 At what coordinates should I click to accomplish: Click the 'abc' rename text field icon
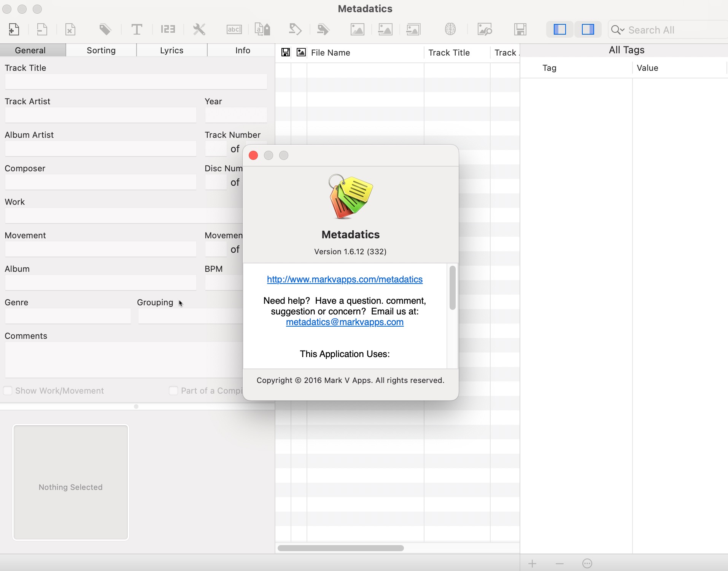[234, 29]
